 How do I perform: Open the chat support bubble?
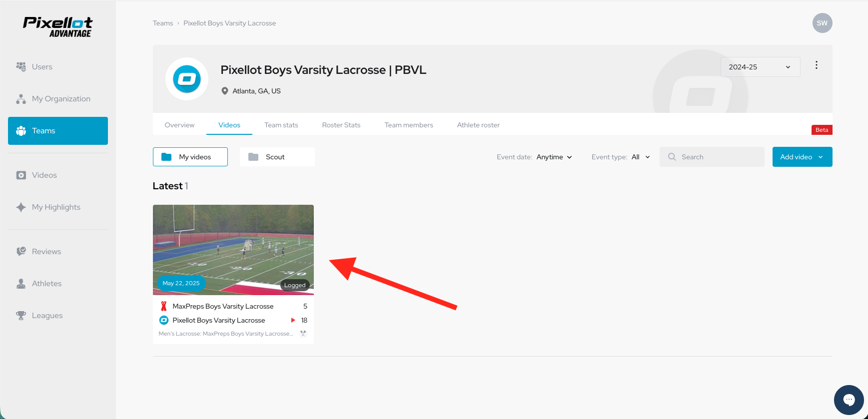(849, 400)
